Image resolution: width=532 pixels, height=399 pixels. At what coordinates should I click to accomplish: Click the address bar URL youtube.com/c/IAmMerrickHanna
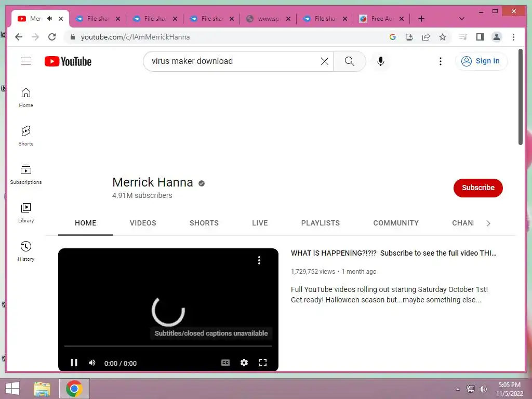[x=136, y=37]
